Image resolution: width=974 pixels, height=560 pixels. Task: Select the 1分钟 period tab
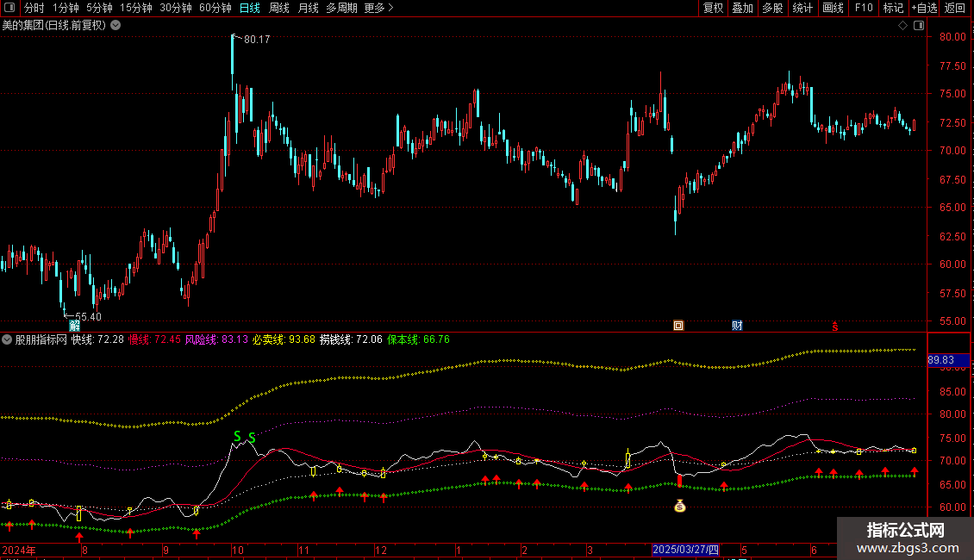pyautogui.click(x=66, y=8)
